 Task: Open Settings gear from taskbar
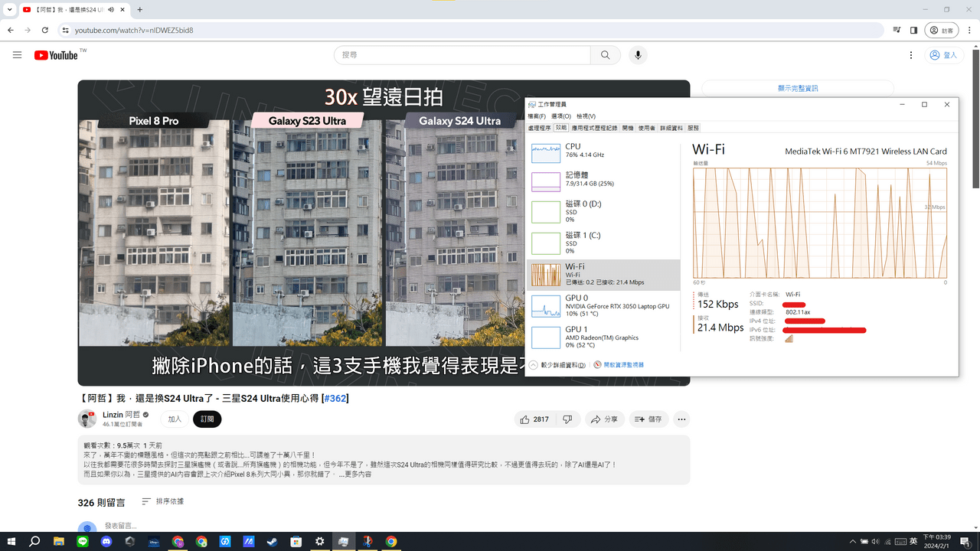pos(320,541)
